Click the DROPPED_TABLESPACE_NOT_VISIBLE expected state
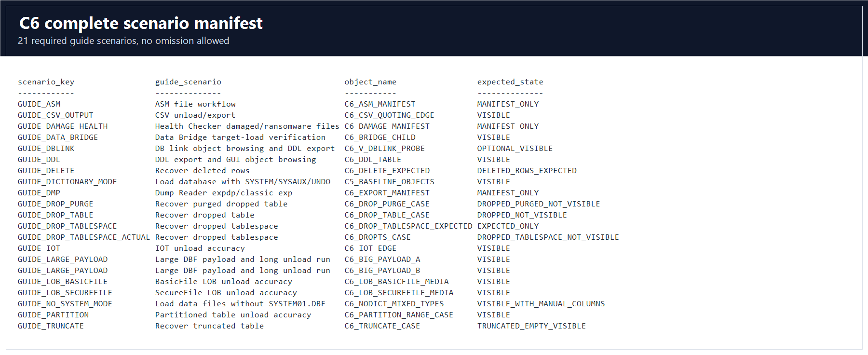This screenshot has width=868, height=355. tap(548, 237)
